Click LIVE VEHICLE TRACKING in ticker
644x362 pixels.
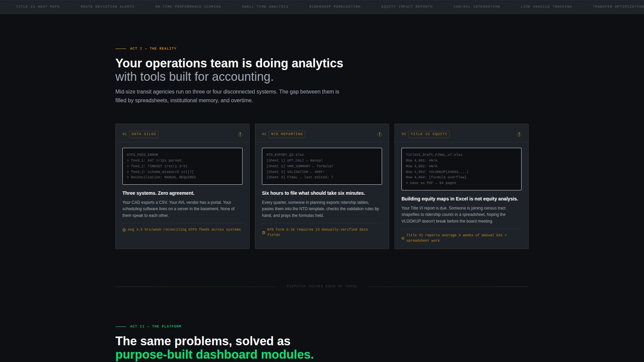tap(546, 7)
